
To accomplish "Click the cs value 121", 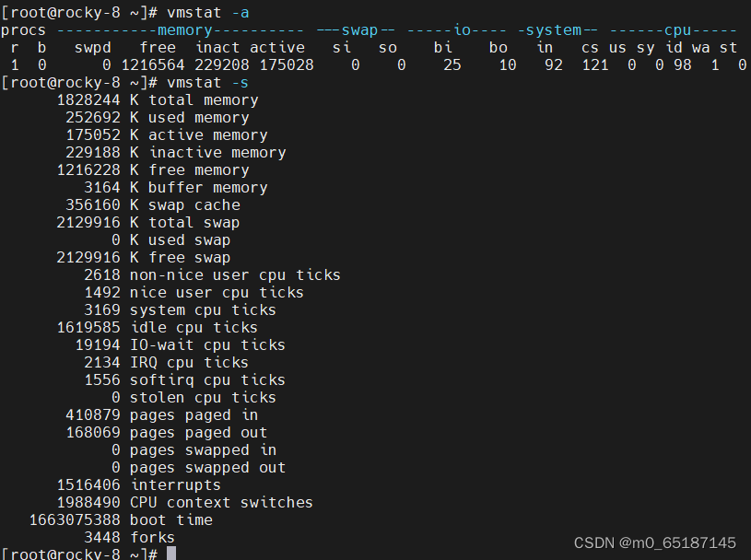I will click(x=595, y=64).
